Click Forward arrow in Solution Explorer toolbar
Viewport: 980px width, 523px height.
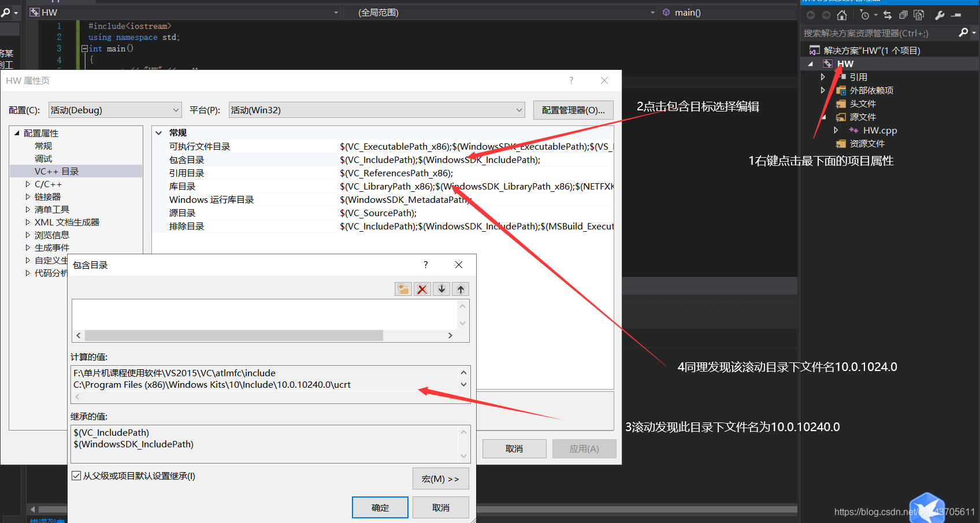[826, 15]
